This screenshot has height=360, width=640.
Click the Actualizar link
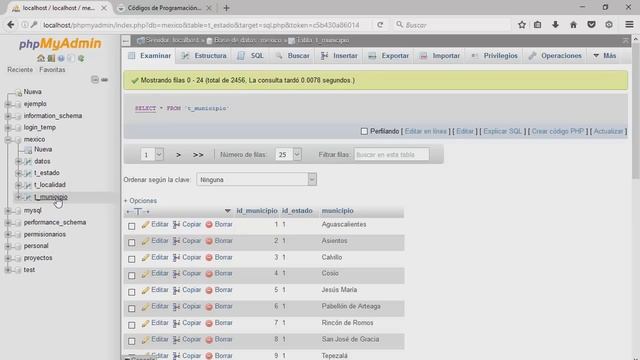(608, 131)
